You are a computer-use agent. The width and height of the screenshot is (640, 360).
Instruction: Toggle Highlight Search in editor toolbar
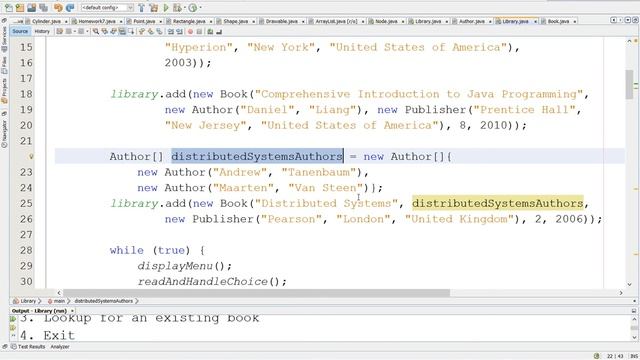pos(122,31)
